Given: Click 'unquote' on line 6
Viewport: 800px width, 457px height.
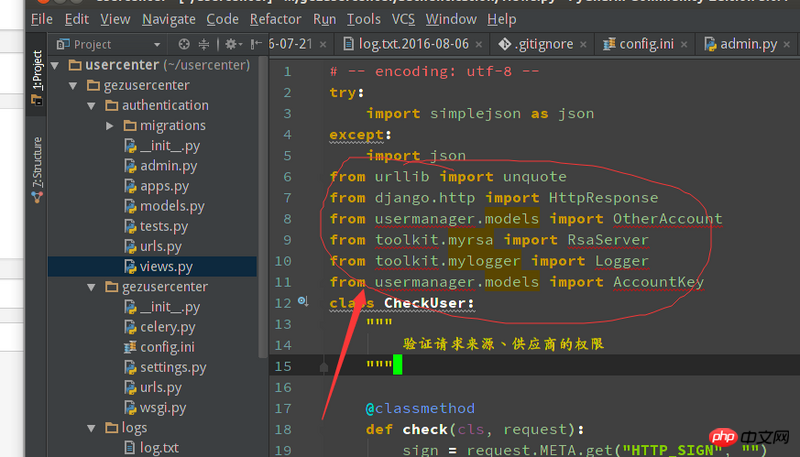Looking at the screenshot, I should click(x=534, y=177).
